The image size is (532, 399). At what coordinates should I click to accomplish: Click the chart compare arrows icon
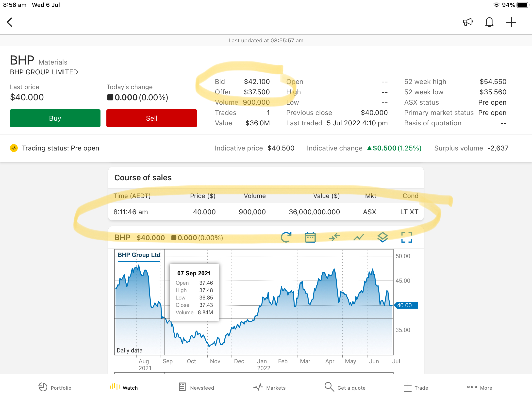334,237
